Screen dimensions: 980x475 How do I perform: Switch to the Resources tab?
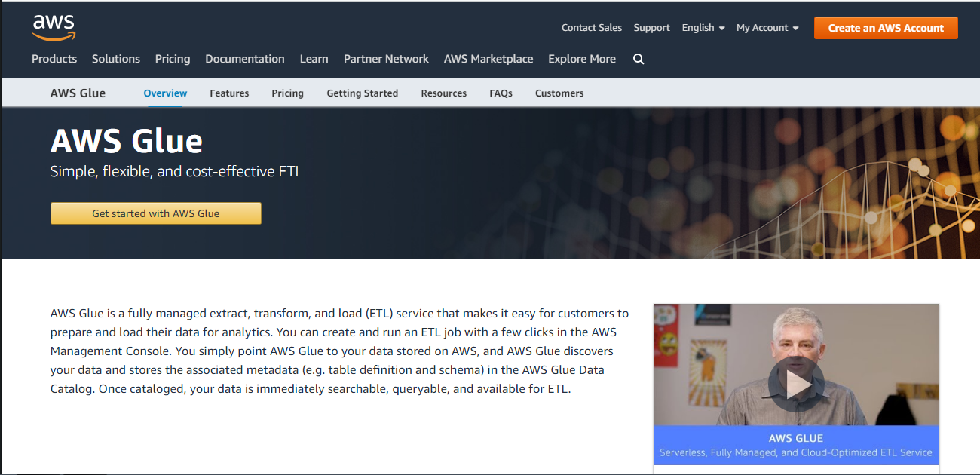[444, 93]
